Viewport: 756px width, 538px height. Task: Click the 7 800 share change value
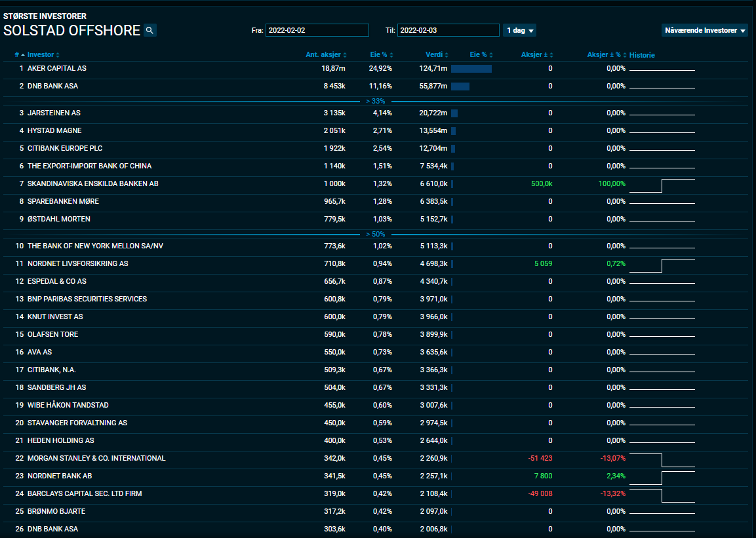click(x=543, y=476)
